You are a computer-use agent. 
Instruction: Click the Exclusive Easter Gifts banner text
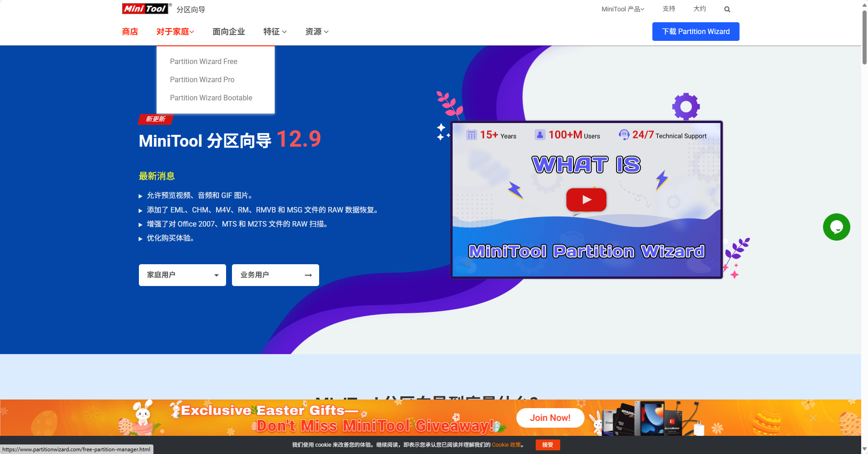tap(271, 410)
